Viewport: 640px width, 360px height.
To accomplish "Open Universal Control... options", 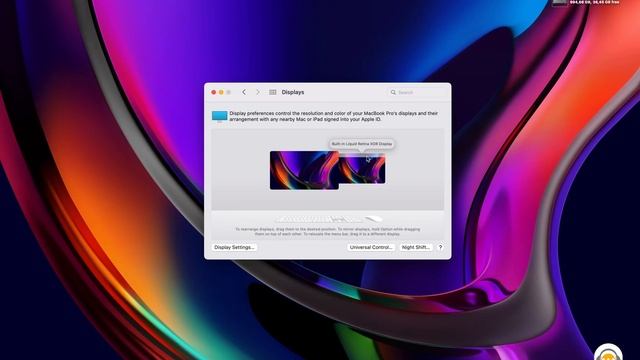I will [371, 247].
